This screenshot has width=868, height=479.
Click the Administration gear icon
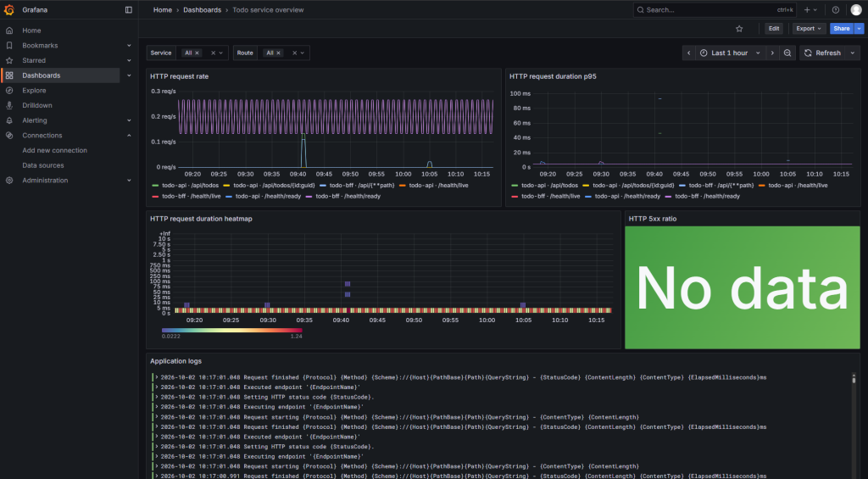[x=9, y=180]
